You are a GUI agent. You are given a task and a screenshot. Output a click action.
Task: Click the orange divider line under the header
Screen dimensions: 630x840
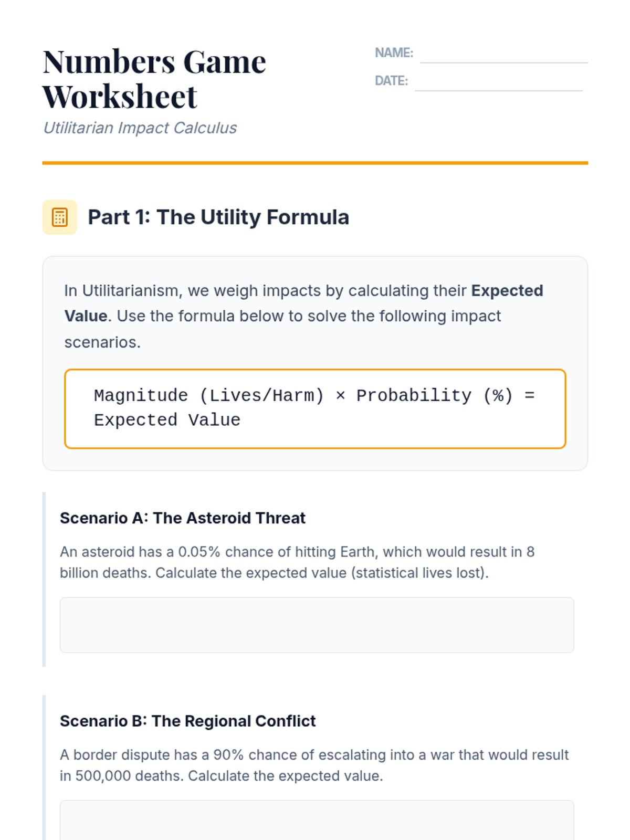(315, 163)
